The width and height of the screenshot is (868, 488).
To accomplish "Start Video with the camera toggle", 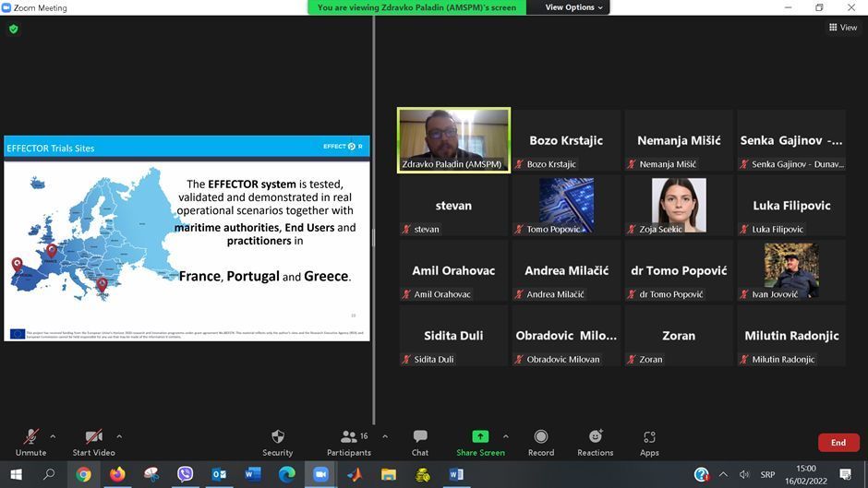I will [x=93, y=441].
